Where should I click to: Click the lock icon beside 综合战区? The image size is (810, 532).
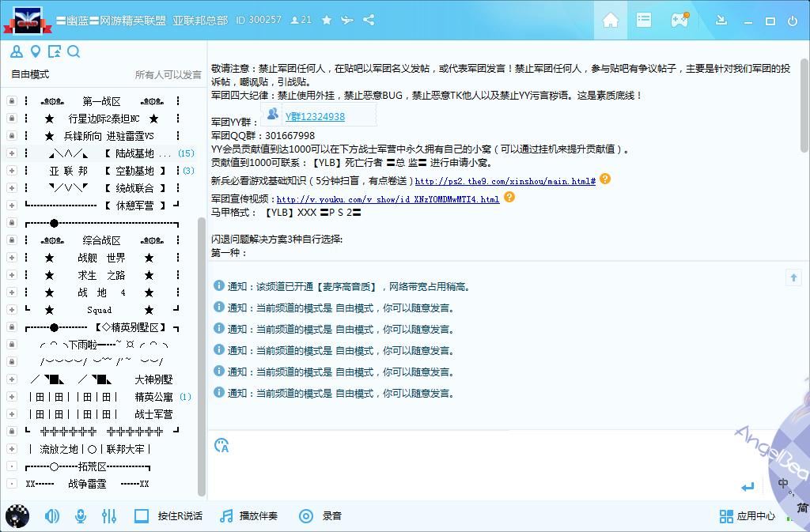point(11,240)
